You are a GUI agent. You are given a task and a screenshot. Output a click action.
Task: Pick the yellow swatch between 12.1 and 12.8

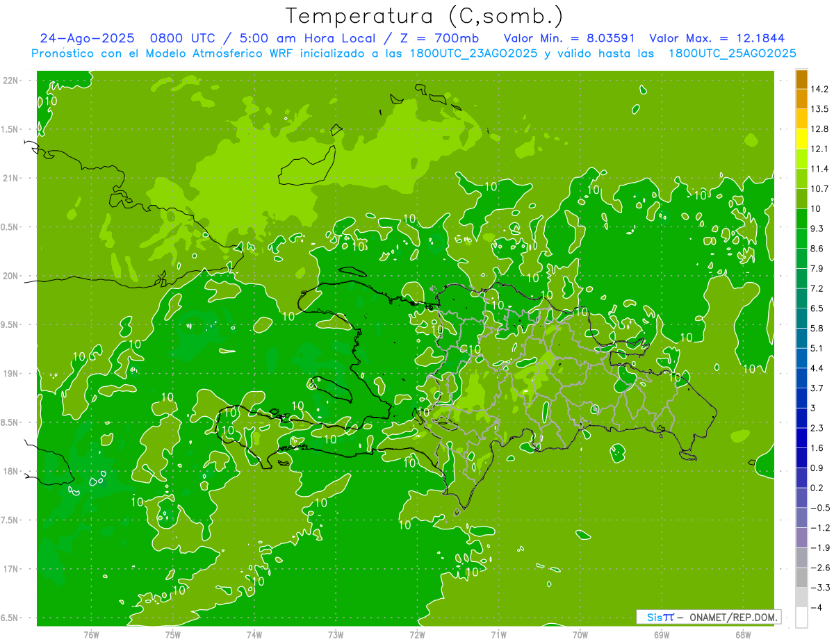pos(801,139)
